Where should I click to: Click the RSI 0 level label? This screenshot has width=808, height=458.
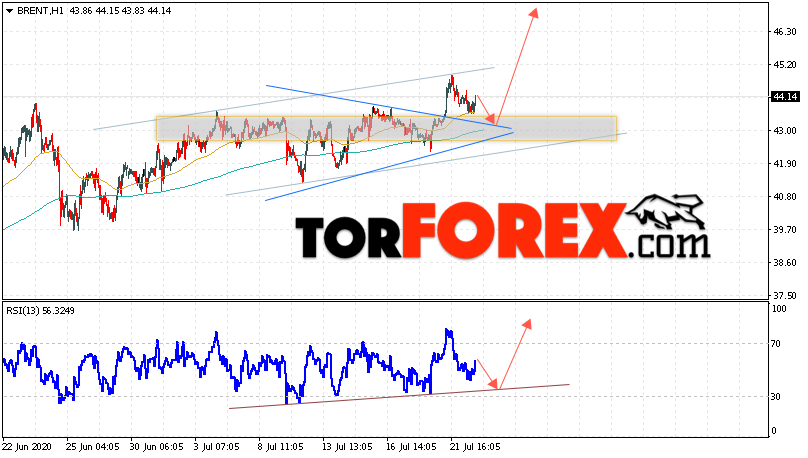coord(775,431)
